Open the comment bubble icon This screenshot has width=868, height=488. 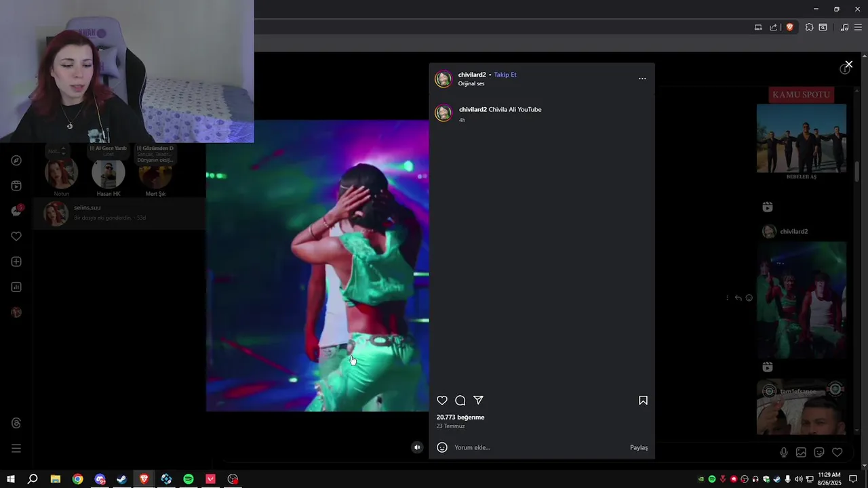[x=460, y=401]
